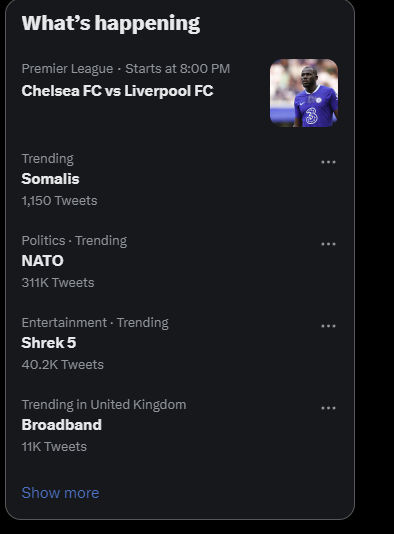Open more options for Broadband trend

pyautogui.click(x=328, y=408)
